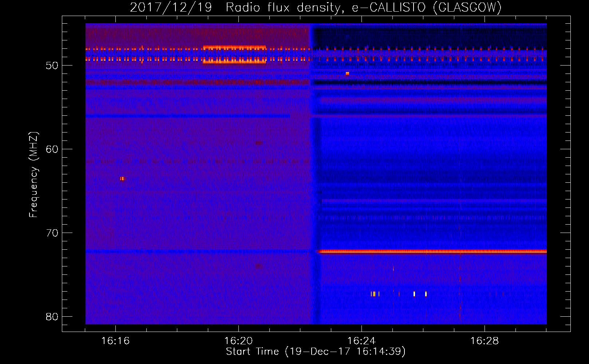Click the '16:28' time tick label

[485, 341]
